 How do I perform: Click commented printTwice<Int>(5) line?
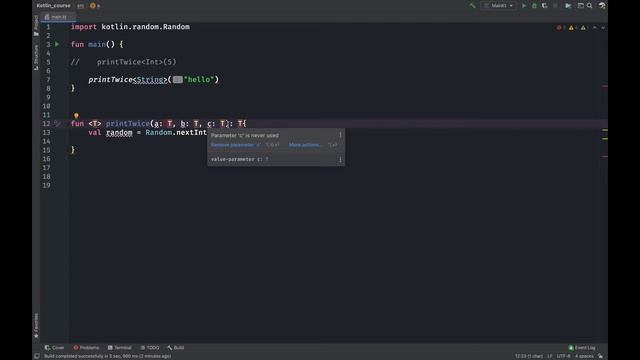124,62
